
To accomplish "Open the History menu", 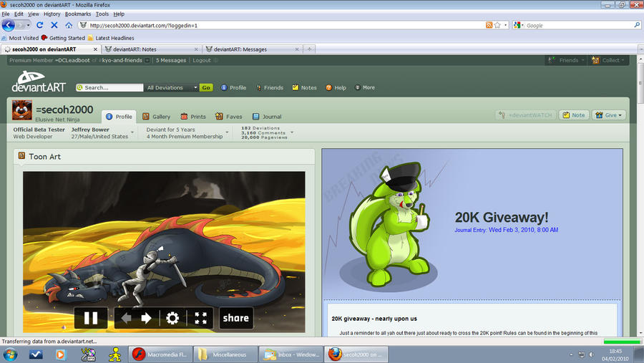I will [52, 14].
